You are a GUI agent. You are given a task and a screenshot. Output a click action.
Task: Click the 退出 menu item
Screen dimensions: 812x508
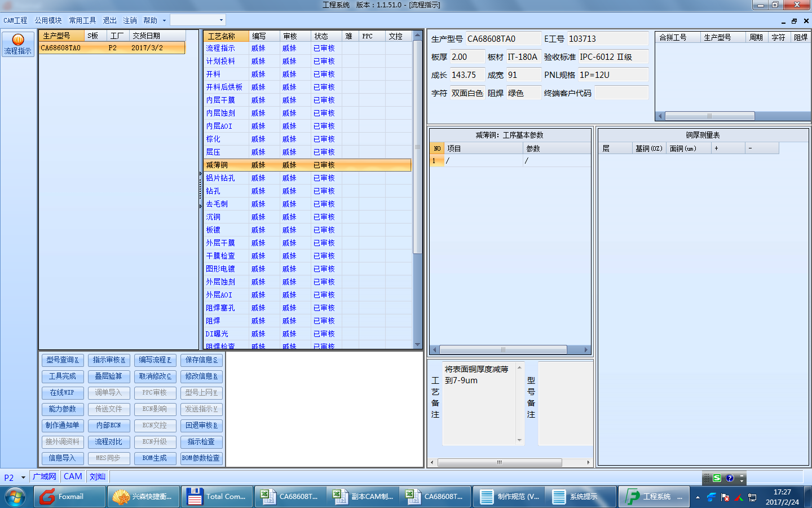click(x=109, y=20)
